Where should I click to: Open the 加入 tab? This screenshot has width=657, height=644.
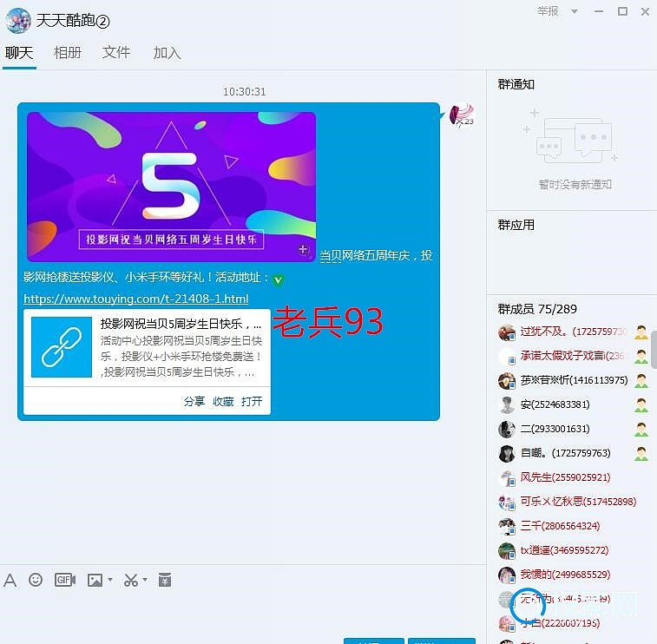coord(167,53)
